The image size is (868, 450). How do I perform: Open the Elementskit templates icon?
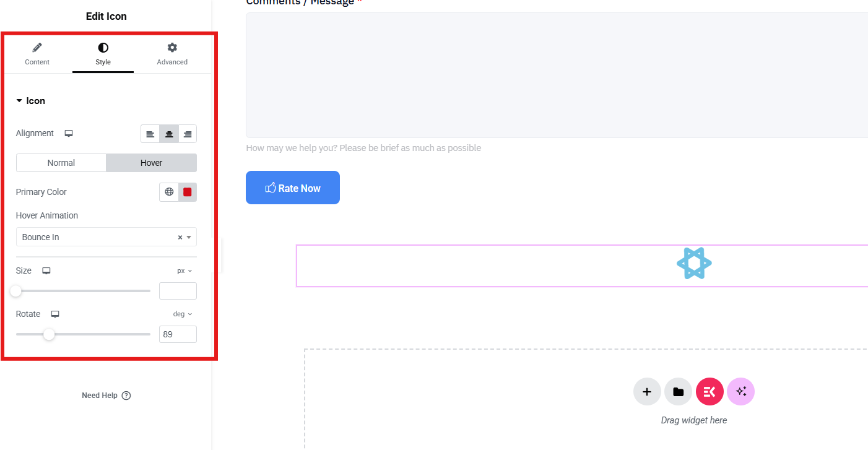tap(710, 392)
